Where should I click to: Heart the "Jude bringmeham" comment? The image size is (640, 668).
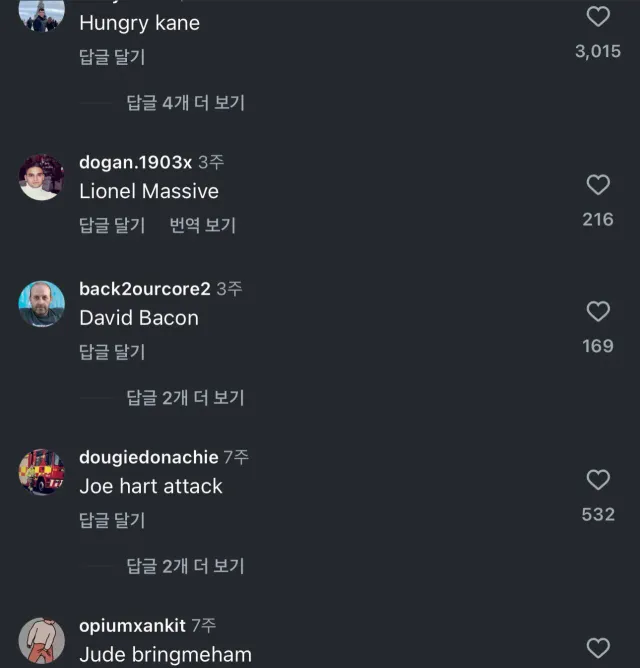click(x=598, y=648)
